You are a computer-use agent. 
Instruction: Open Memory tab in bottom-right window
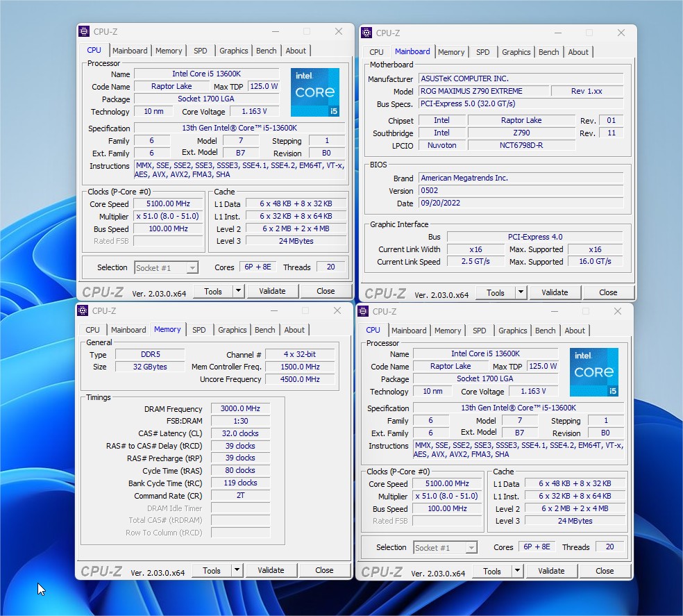pos(448,331)
